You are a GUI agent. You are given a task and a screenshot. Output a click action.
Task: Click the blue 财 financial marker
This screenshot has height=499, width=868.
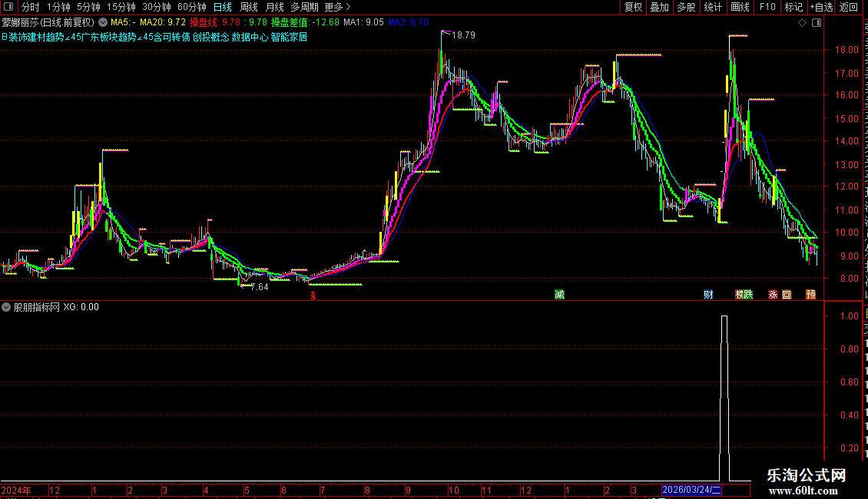point(708,294)
